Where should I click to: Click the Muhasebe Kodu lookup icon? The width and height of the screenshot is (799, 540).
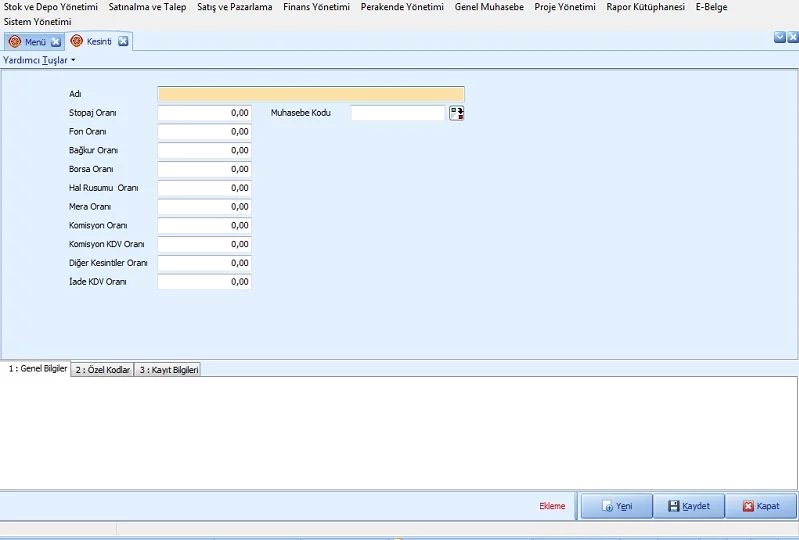[x=456, y=113]
